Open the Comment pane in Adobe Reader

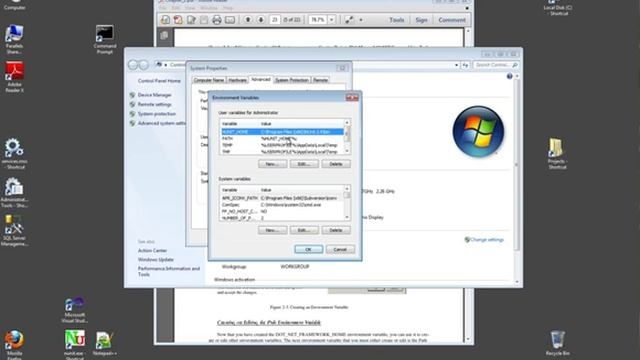(452, 20)
